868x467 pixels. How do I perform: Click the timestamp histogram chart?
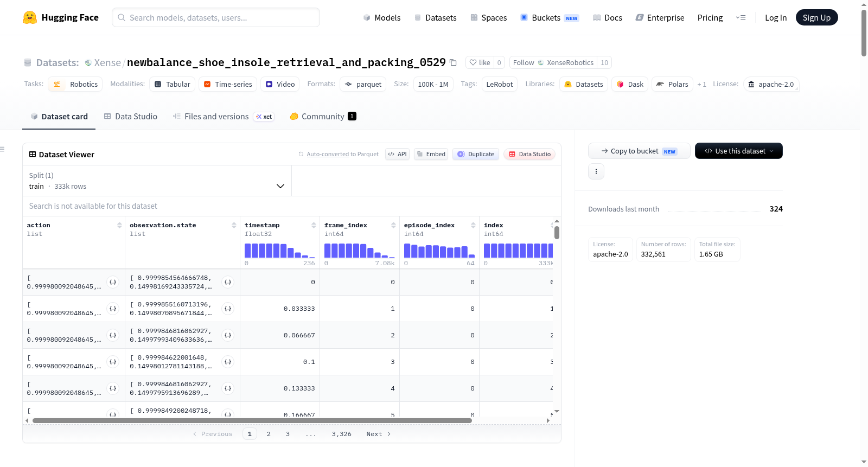[x=280, y=251]
